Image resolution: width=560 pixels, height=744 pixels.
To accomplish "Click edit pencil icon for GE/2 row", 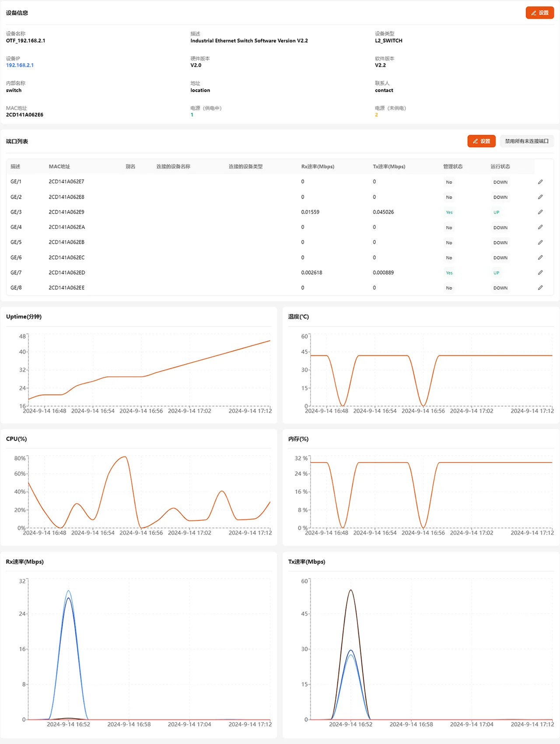I will 540,197.
